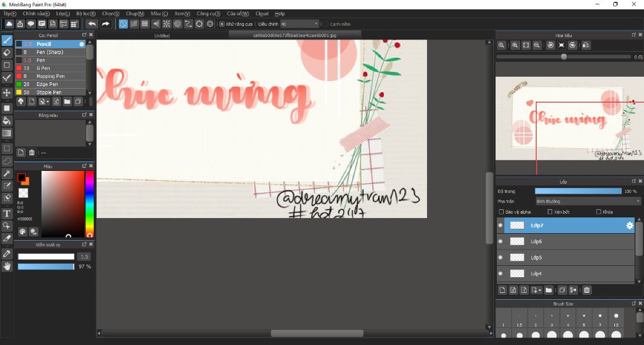644x345 pixels.
Task: Create a new layer in layer panel
Action: (502, 290)
